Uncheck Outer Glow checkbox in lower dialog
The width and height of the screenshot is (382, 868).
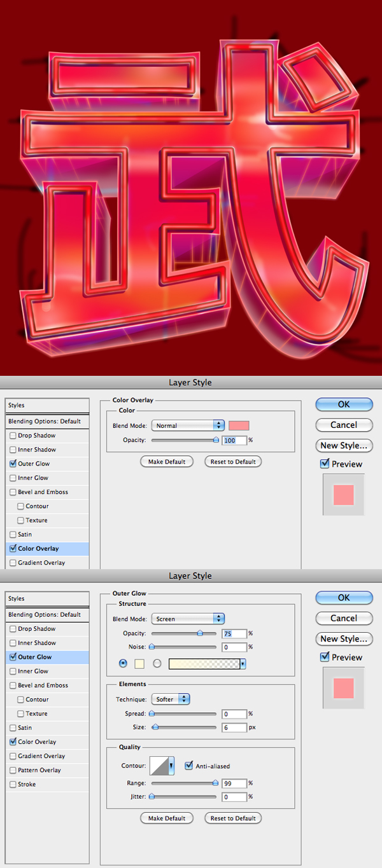[x=13, y=657]
